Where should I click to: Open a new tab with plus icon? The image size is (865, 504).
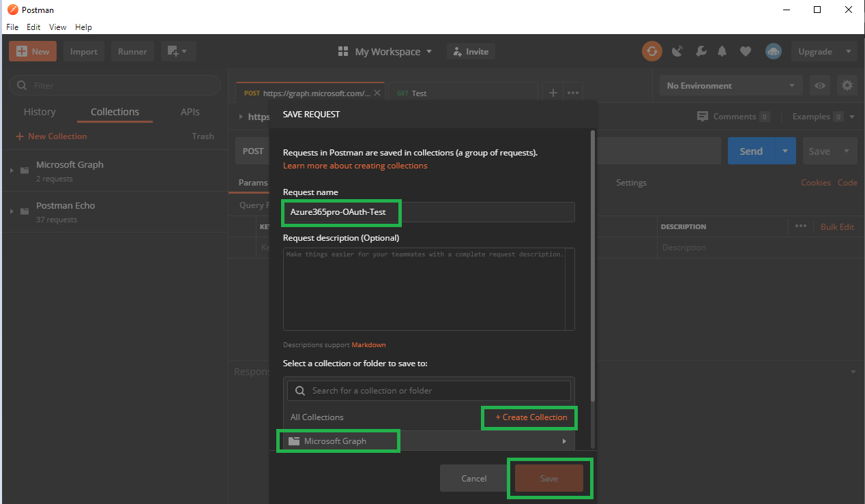[553, 93]
